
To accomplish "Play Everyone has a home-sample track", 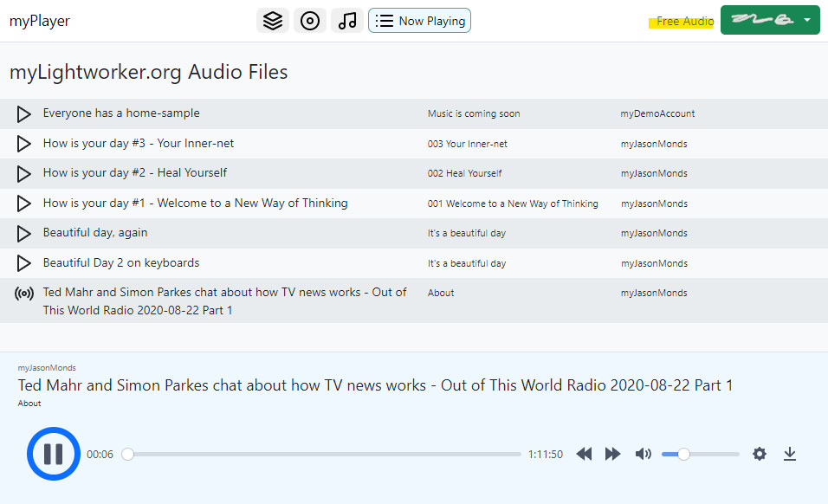I will pyautogui.click(x=24, y=113).
